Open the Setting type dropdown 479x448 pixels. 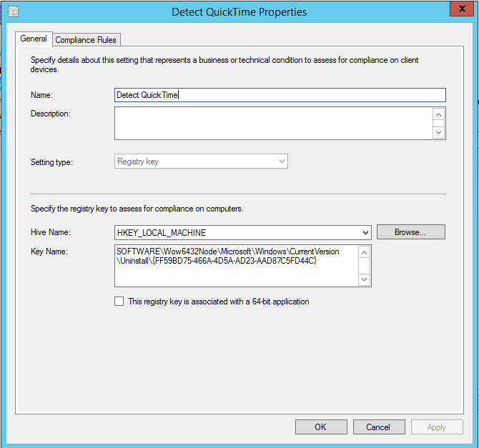coord(201,161)
